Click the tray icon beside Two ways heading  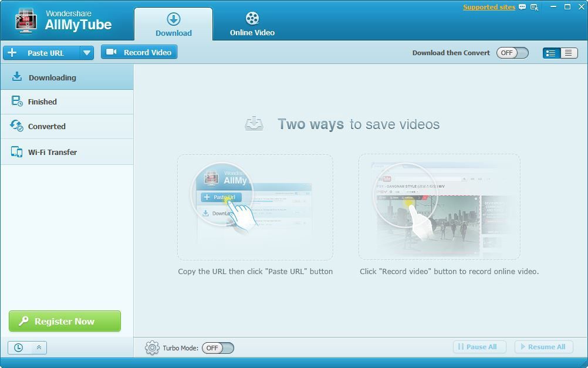tap(254, 123)
